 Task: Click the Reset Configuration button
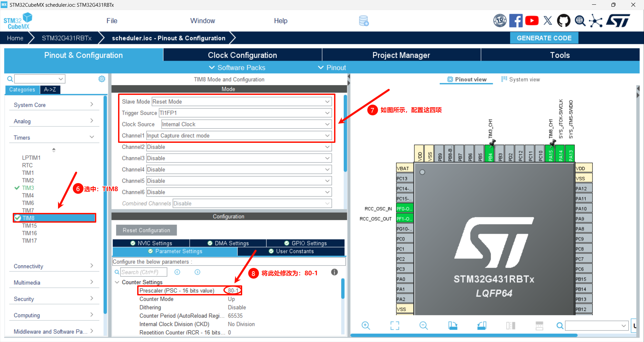[146, 230]
